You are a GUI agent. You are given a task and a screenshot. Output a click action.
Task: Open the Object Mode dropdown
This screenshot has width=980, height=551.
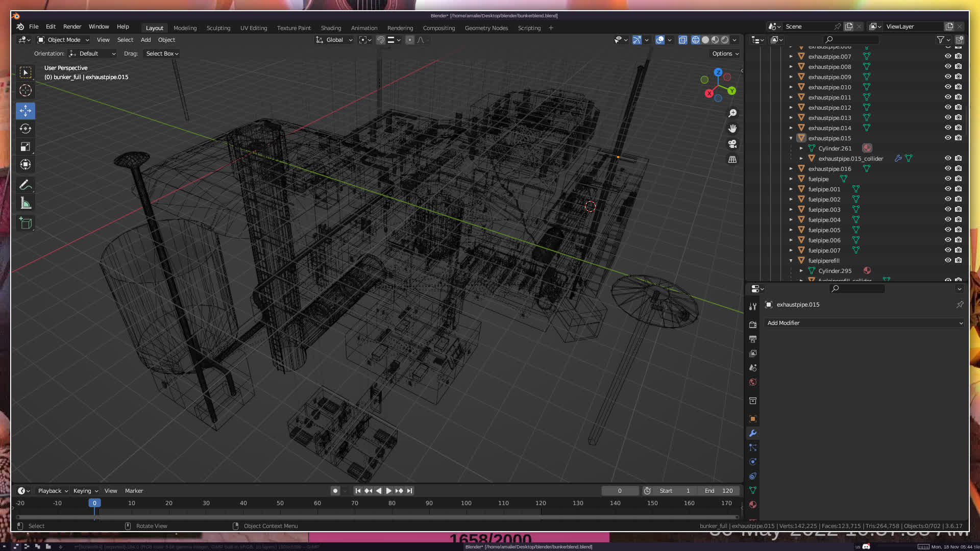[x=64, y=40]
